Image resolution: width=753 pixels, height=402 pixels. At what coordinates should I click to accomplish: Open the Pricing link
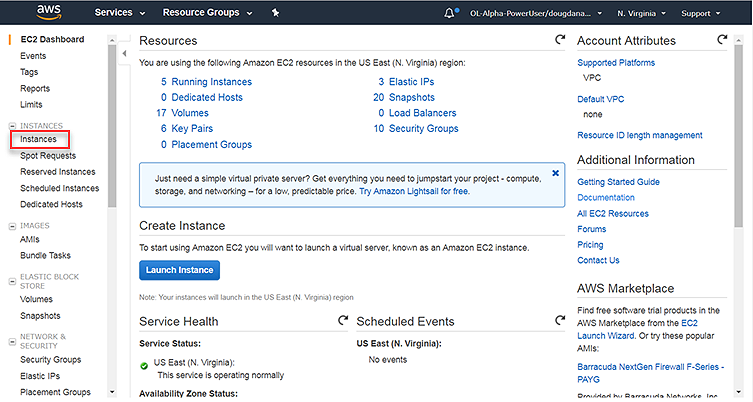click(x=590, y=244)
